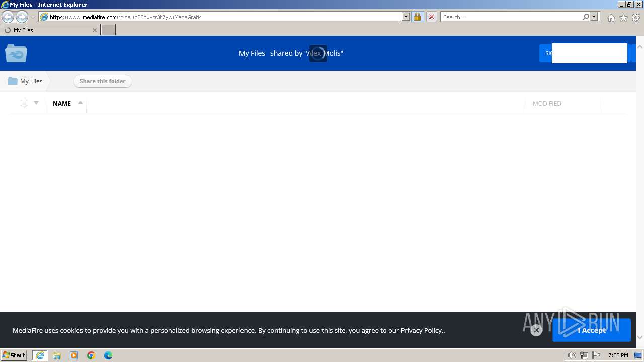This screenshot has height=362, width=644.
Task: Open the Windows Start menu
Action: (14, 355)
